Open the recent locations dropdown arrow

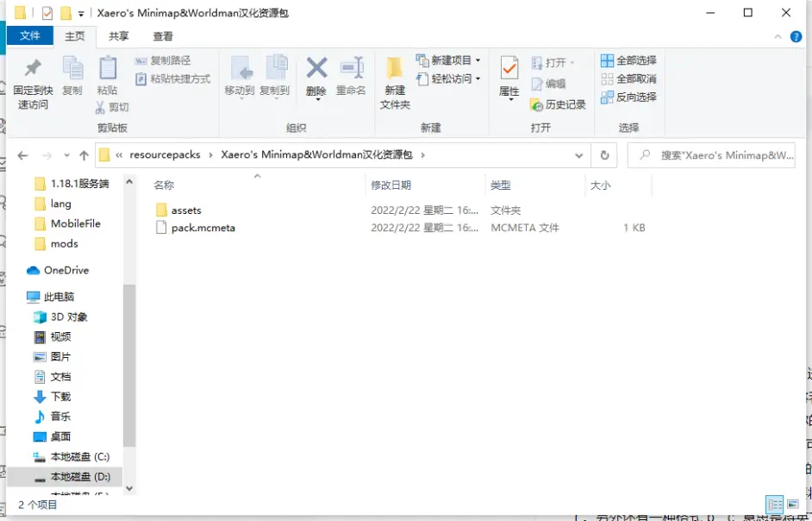tap(66, 155)
